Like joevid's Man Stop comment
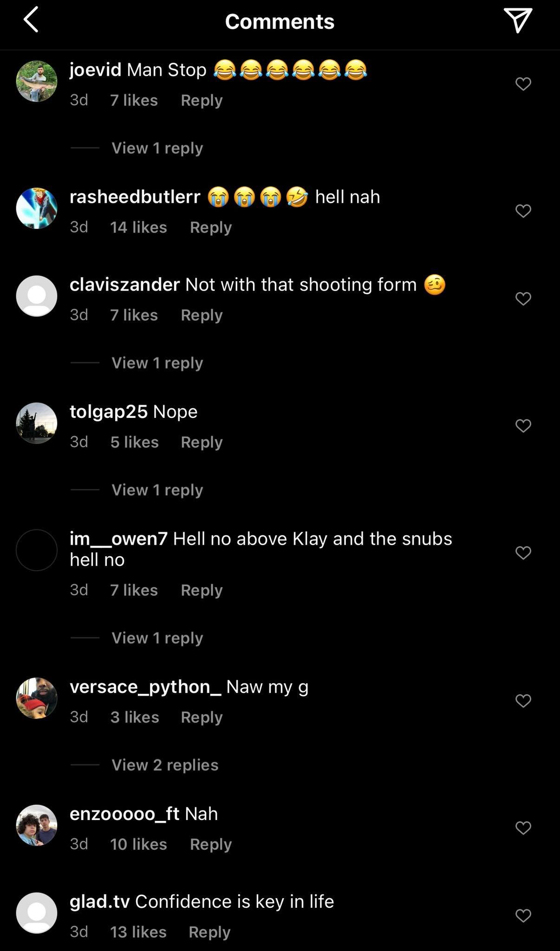The width and height of the screenshot is (560, 951). [x=523, y=84]
